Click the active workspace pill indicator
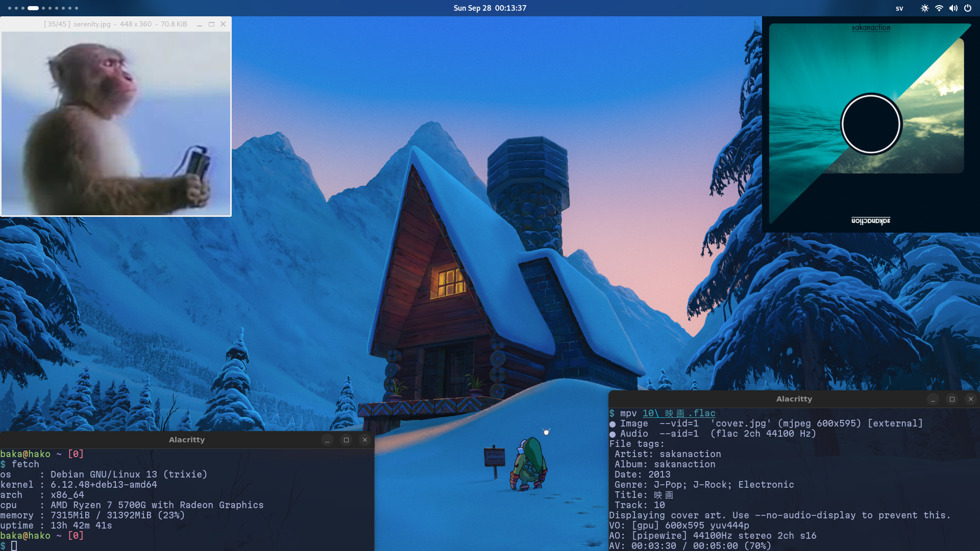This screenshot has height=551, width=980. (x=33, y=8)
